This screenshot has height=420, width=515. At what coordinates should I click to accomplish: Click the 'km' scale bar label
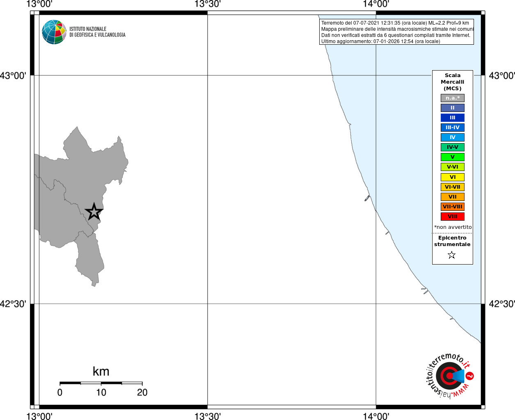click(x=101, y=372)
